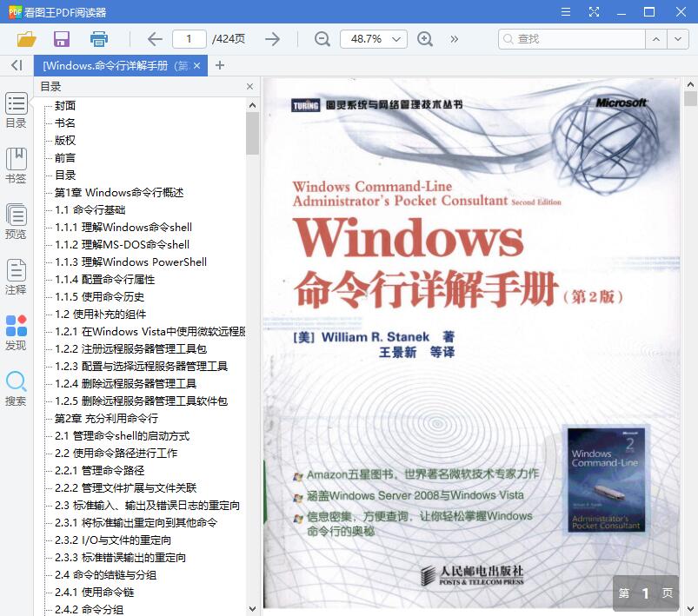698x616 pixels.
Task: Click the page number input field
Action: (189, 39)
